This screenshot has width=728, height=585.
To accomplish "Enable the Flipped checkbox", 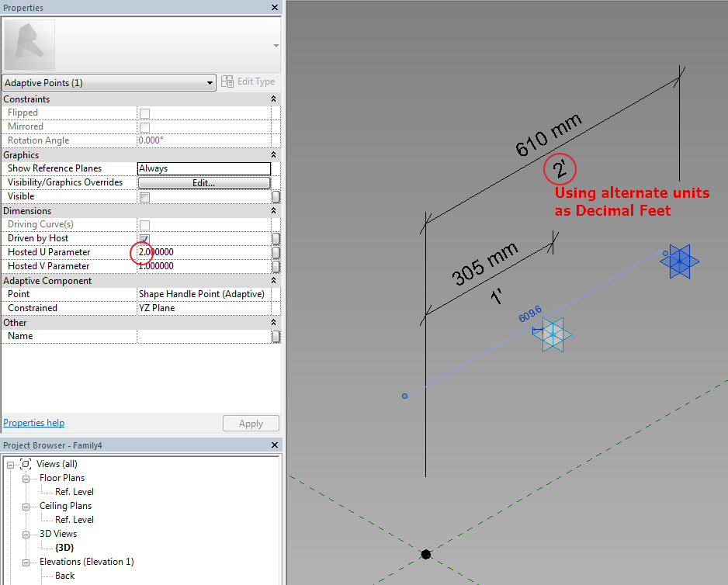I will coord(143,112).
